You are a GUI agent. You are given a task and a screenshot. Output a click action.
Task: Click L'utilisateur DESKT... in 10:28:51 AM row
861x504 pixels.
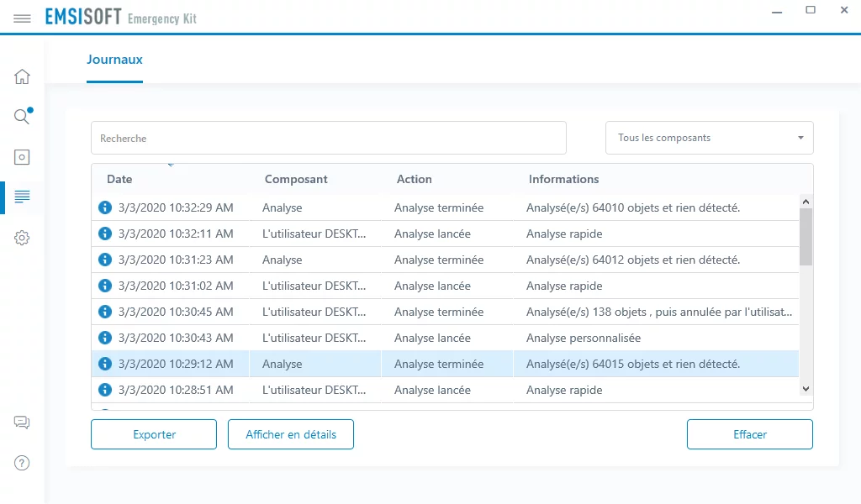tap(314, 390)
